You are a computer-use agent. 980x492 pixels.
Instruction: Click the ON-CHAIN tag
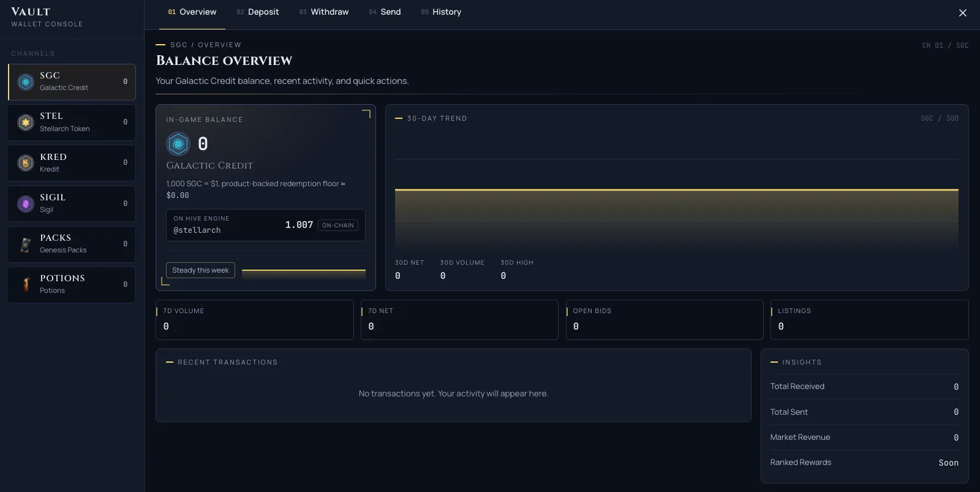pos(338,225)
